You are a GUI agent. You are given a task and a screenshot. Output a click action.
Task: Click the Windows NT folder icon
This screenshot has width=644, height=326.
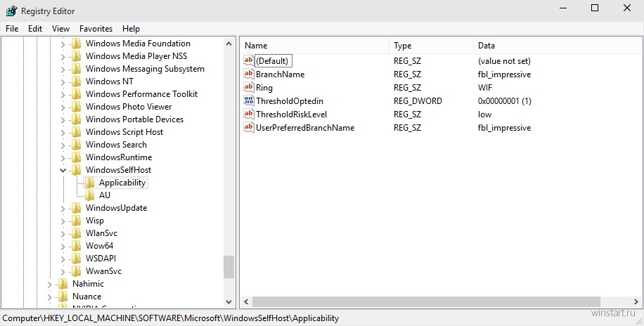point(77,81)
